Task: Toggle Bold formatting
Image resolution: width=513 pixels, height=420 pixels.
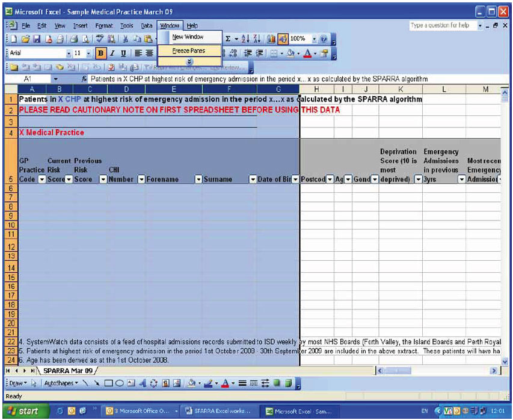Action: (x=101, y=53)
